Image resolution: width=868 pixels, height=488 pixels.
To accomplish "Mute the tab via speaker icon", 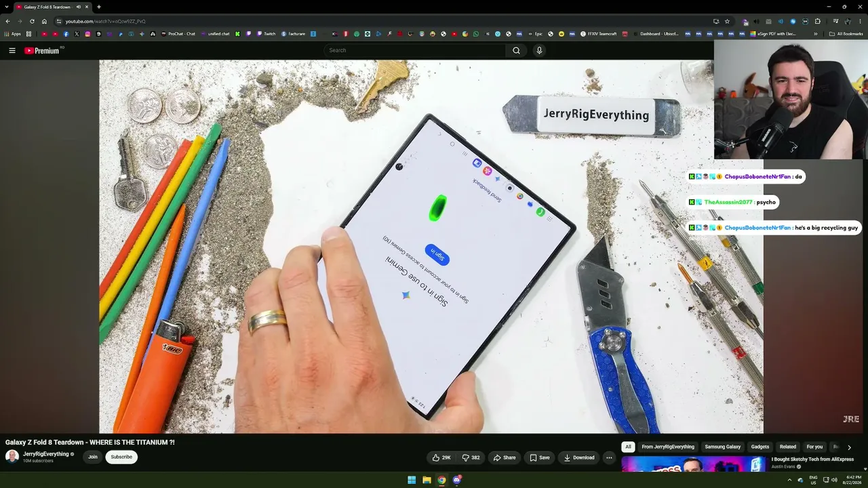I will tap(79, 7).
